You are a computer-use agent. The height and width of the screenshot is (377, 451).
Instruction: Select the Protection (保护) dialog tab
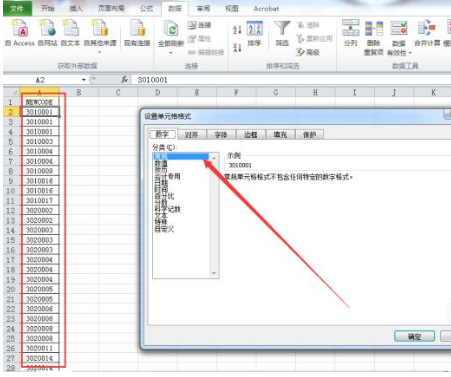(x=309, y=135)
